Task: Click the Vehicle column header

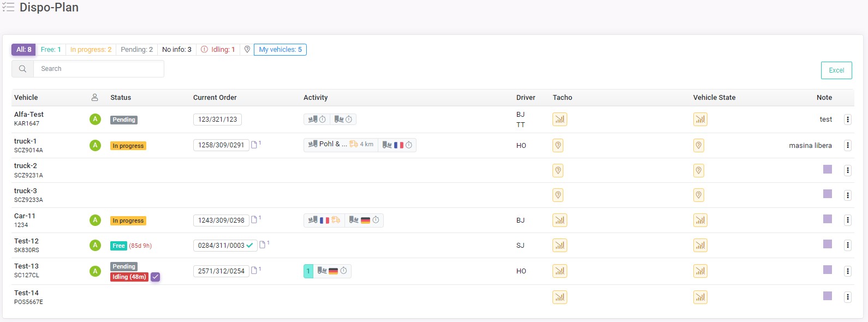Action: coord(26,98)
